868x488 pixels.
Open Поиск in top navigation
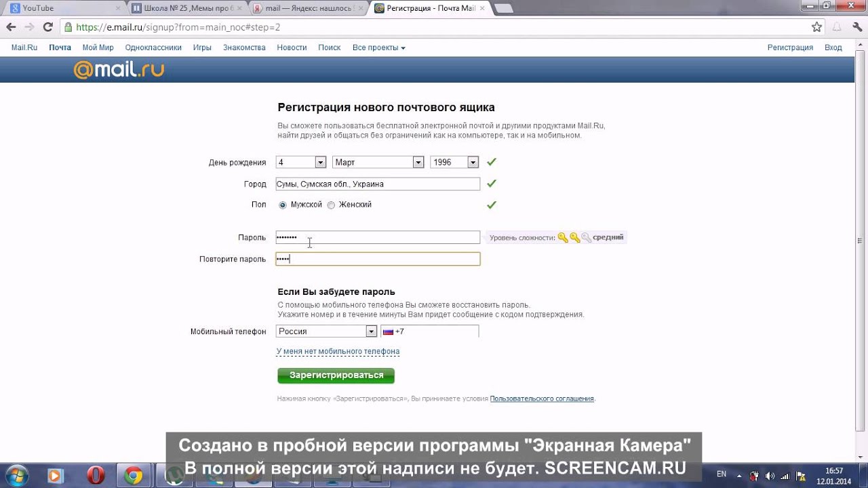330,47
